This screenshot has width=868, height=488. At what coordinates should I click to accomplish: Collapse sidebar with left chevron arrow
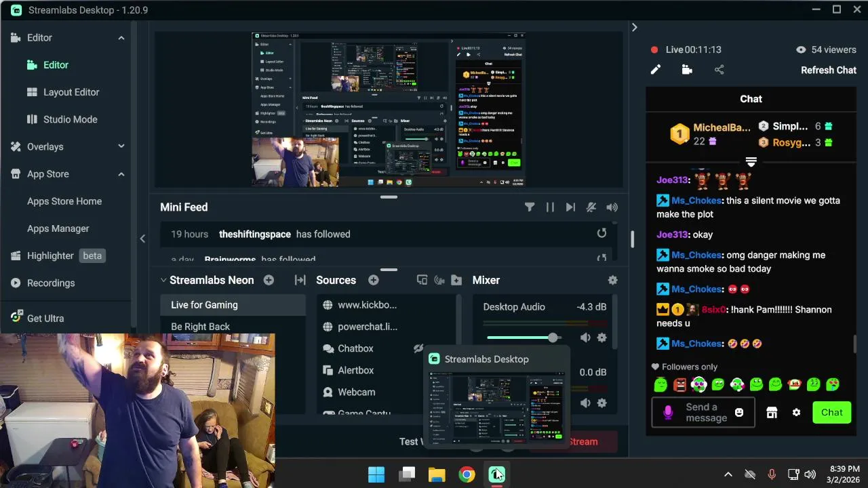click(142, 238)
